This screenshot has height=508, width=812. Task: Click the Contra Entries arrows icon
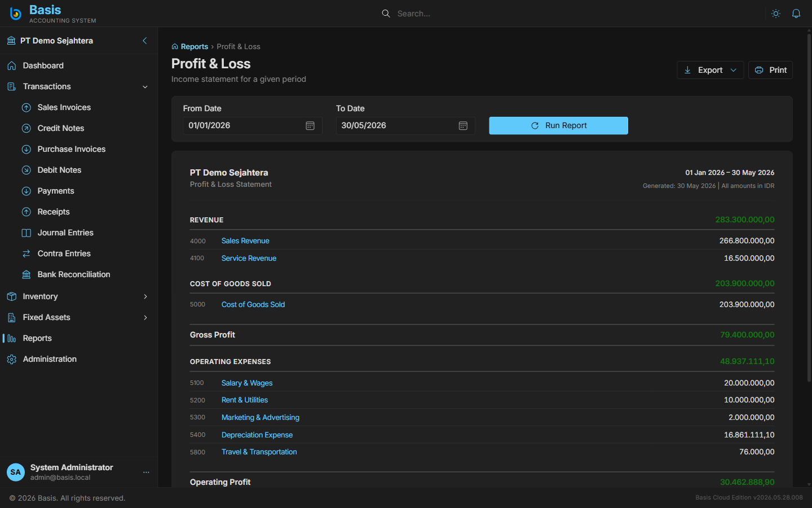coord(27,253)
